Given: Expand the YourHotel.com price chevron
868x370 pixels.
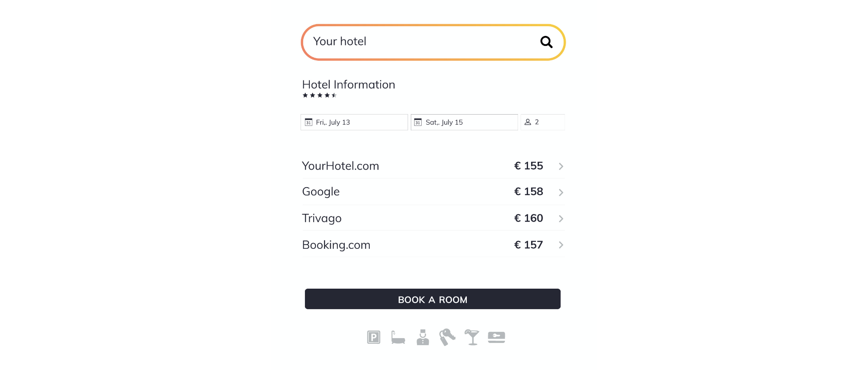Looking at the screenshot, I should coord(561,166).
